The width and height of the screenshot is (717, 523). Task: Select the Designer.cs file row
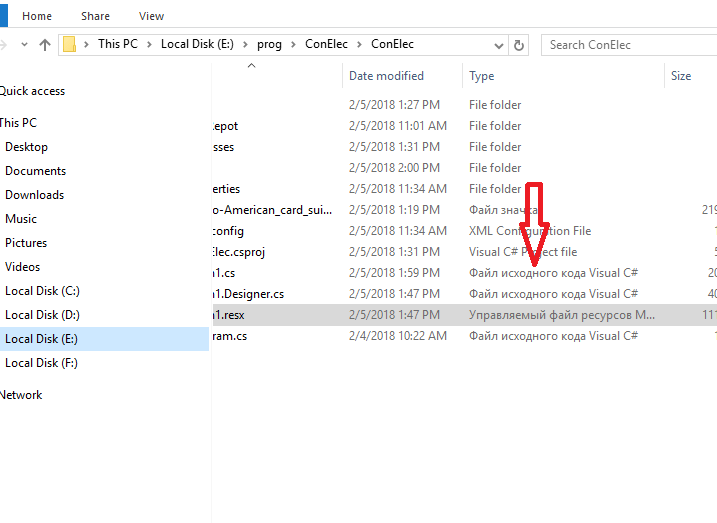(464, 294)
